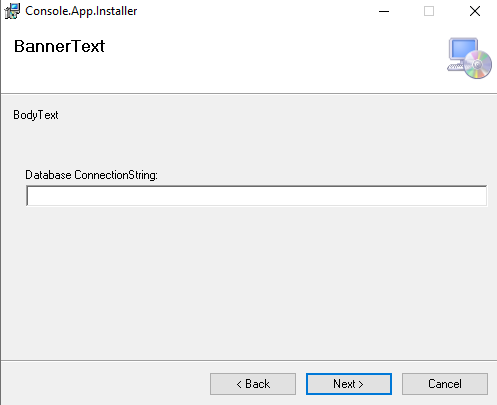Click the installer icon in the title bar
The image size is (497, 405).
click(12, 11)
